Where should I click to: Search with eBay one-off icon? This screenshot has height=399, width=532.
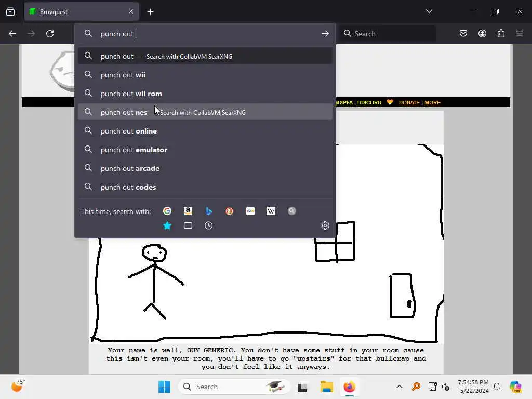pos(250,211)
